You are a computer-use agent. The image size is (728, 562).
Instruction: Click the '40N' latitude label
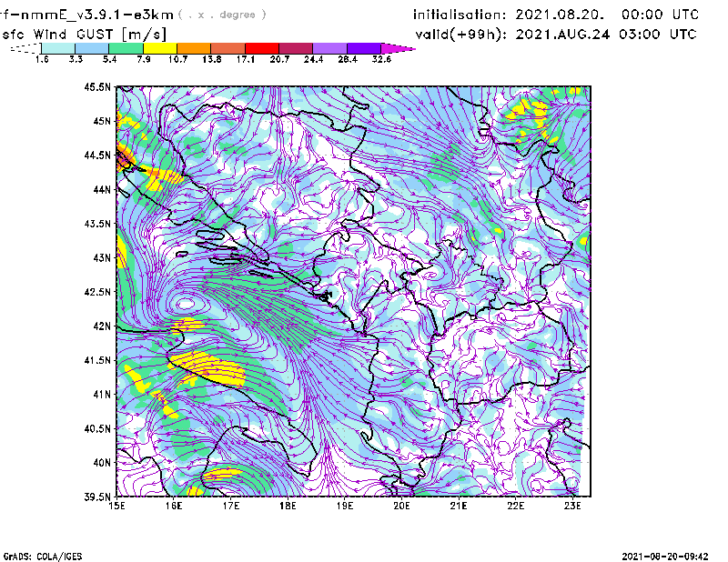tap(102, 463)
